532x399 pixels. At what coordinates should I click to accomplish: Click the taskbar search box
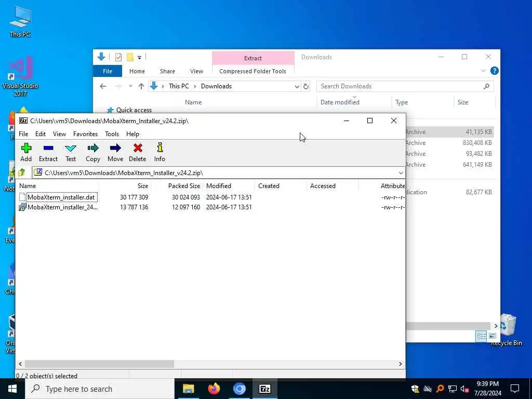[100, 389]
